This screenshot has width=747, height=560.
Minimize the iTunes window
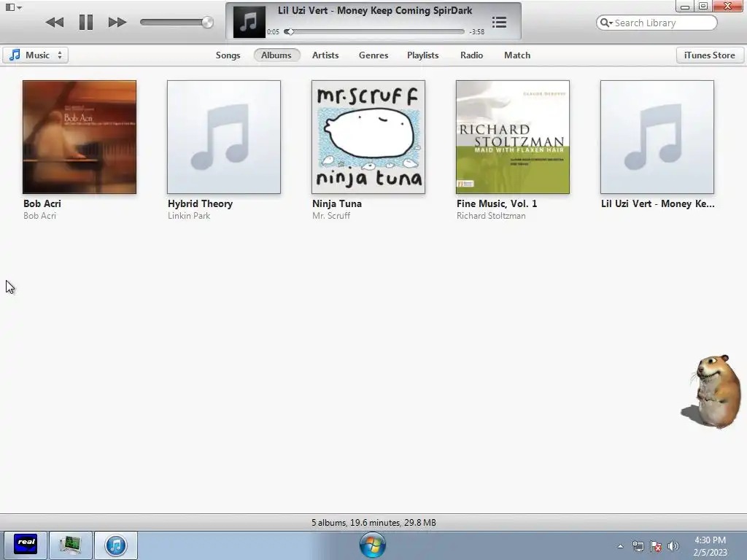(684, 6)
